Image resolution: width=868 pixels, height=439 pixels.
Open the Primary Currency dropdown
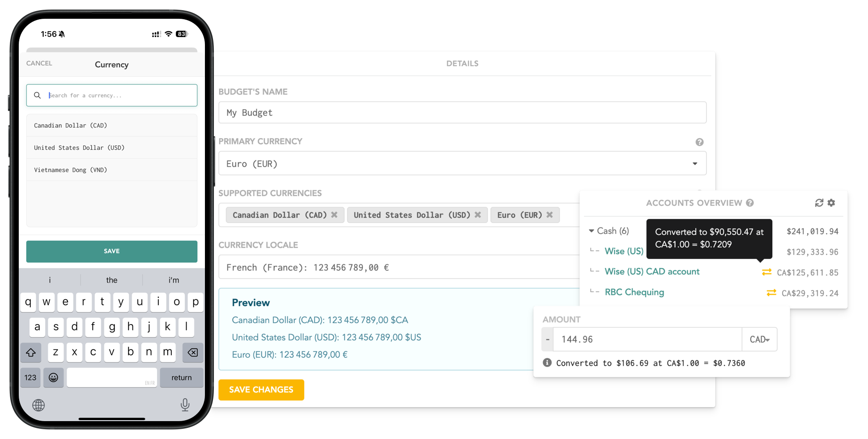point(462,164)
